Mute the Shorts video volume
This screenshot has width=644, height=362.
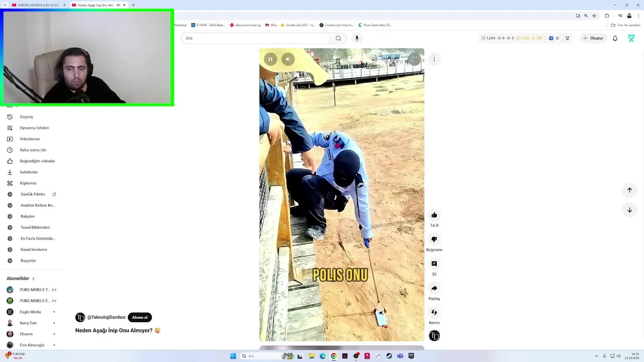pos(288,59)
